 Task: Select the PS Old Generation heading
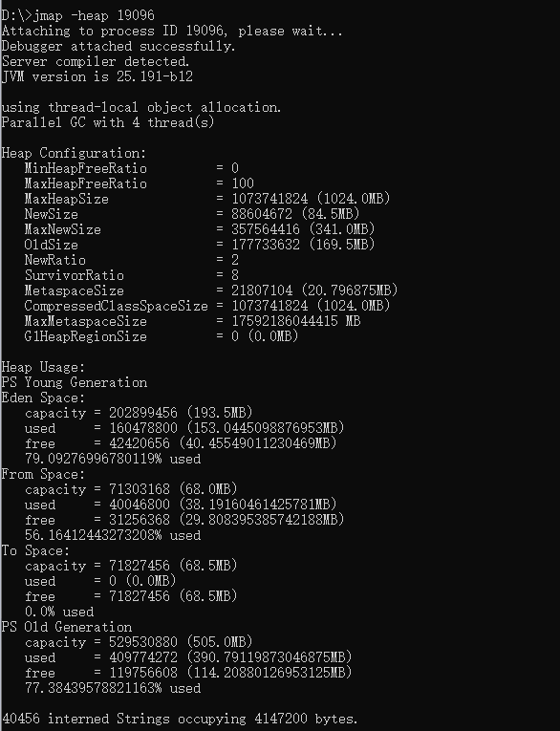point(67,627)
